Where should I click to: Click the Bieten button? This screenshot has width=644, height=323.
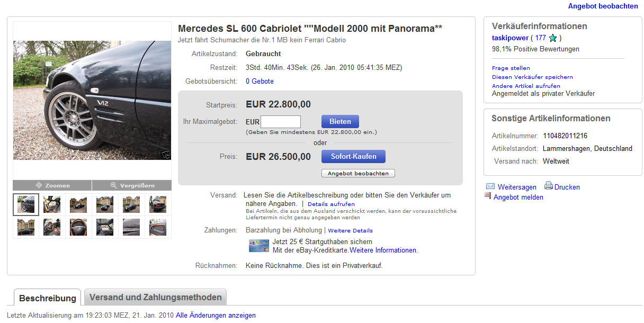click(x=340, y=121)
